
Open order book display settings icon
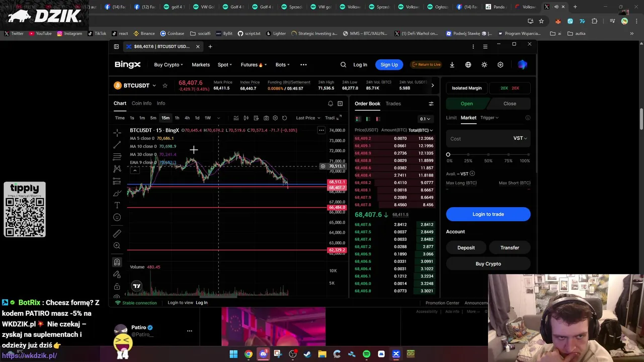[431, 104]
